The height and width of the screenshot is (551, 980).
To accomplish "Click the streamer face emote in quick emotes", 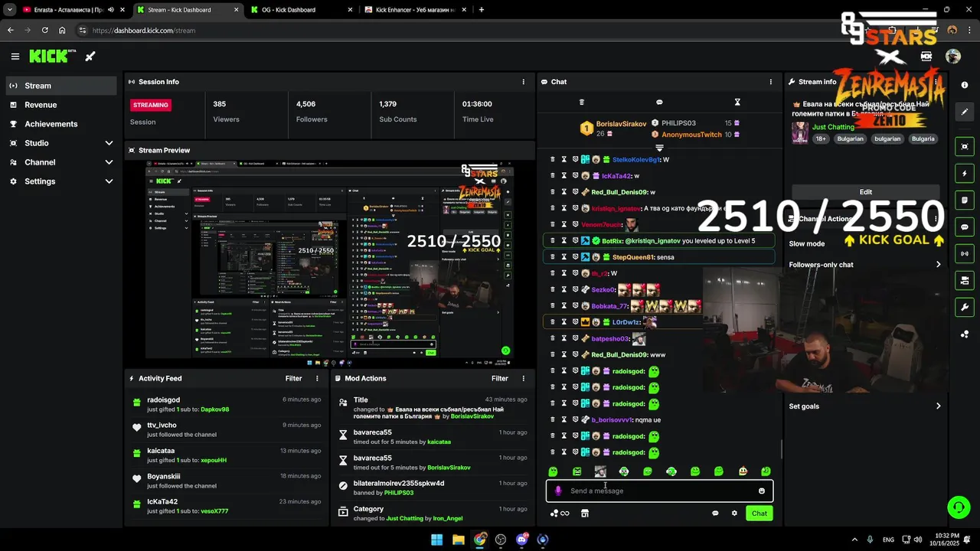I will (x=600, y=471).
